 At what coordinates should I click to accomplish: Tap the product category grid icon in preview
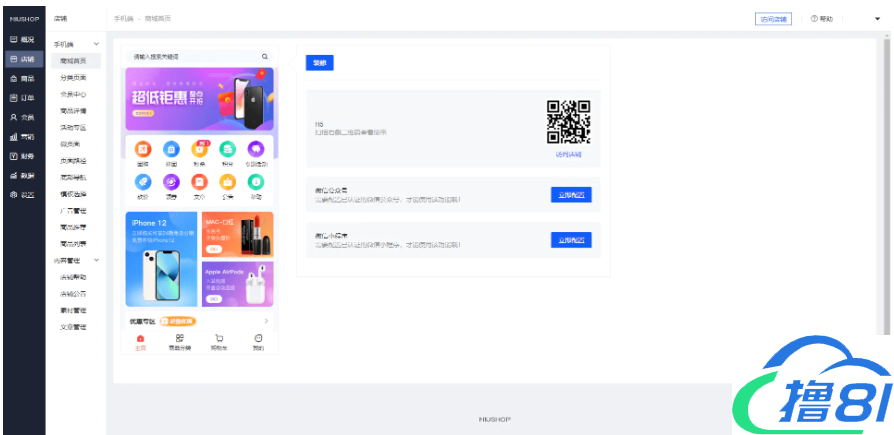180,339
